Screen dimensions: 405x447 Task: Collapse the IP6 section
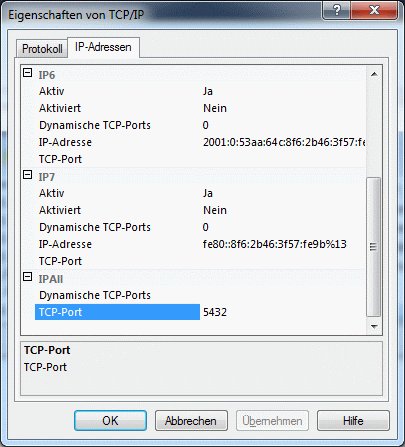point(28,73)
